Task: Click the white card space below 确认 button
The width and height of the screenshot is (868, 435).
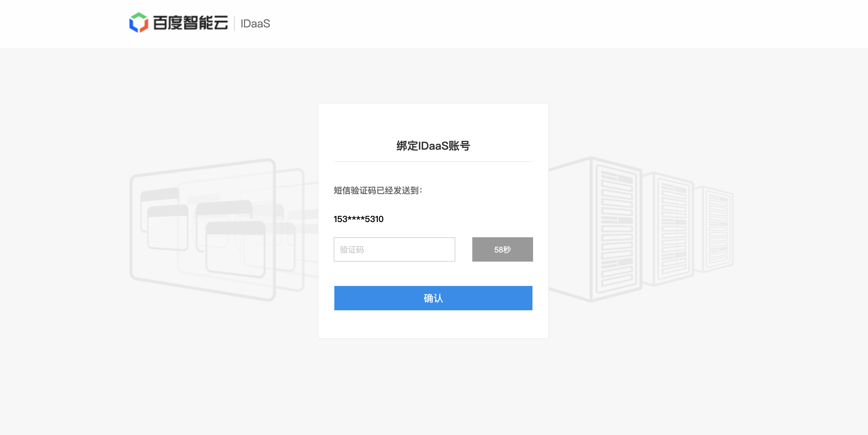Action: click(x=433, y=324)
